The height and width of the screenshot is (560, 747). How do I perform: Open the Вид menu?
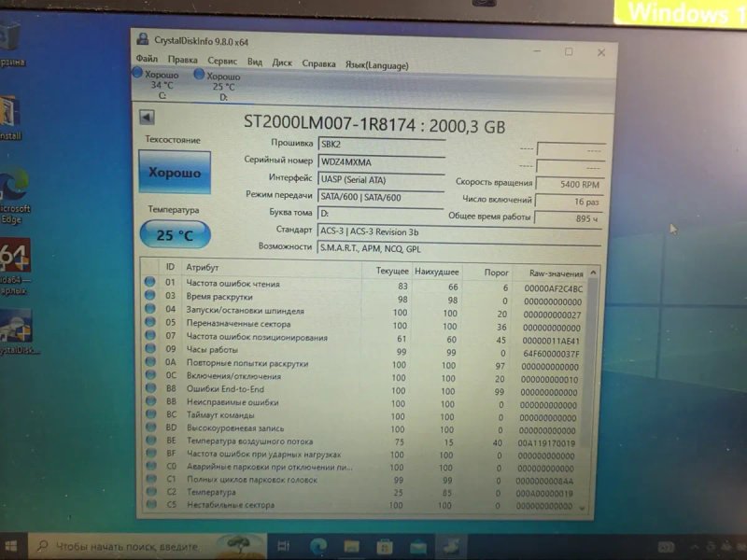(255, 62)
